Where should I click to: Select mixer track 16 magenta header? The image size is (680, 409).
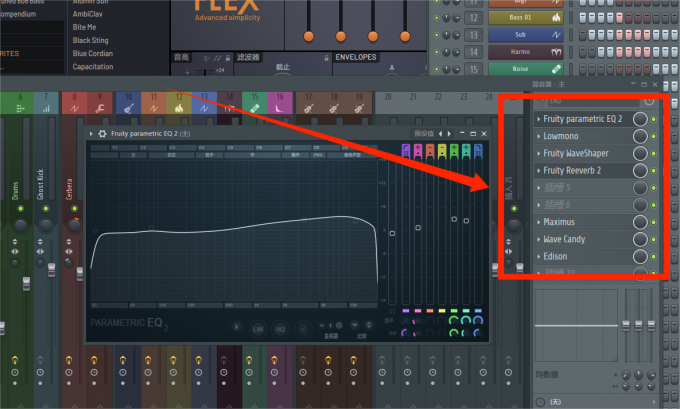coord(280,103)
